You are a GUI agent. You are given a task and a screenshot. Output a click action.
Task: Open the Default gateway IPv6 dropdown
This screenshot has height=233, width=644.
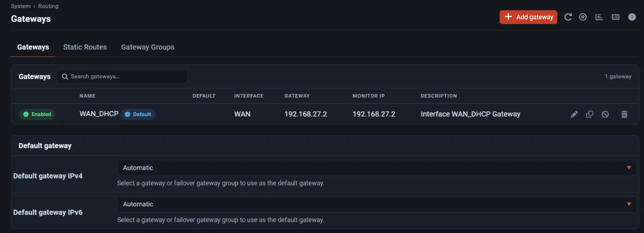[377, 204]
